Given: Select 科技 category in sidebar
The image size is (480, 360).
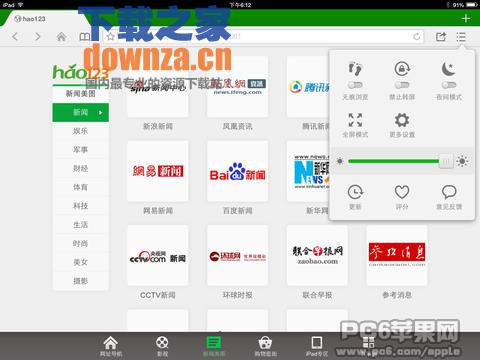Looking at the screenshot, I should 80,206.
